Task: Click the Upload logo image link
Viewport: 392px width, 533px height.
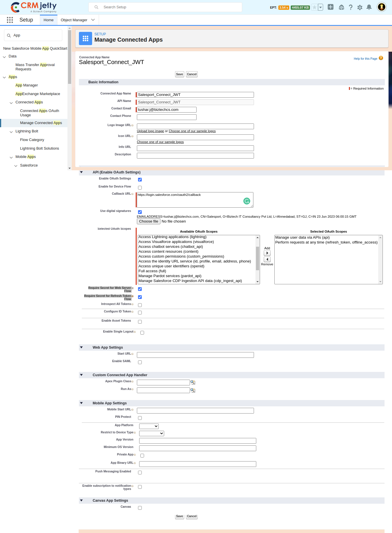Action: click(x=150, y=131)
